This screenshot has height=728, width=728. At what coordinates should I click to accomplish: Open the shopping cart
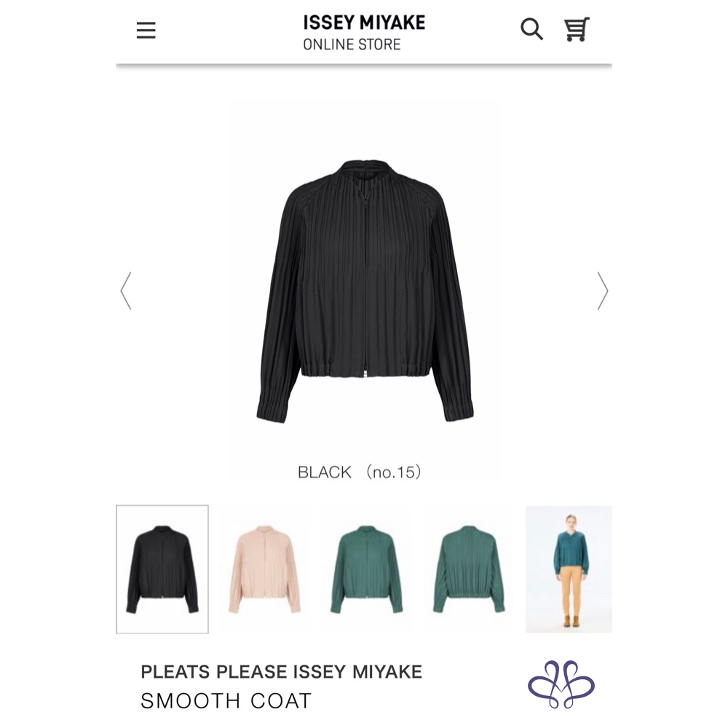[577, 29]
